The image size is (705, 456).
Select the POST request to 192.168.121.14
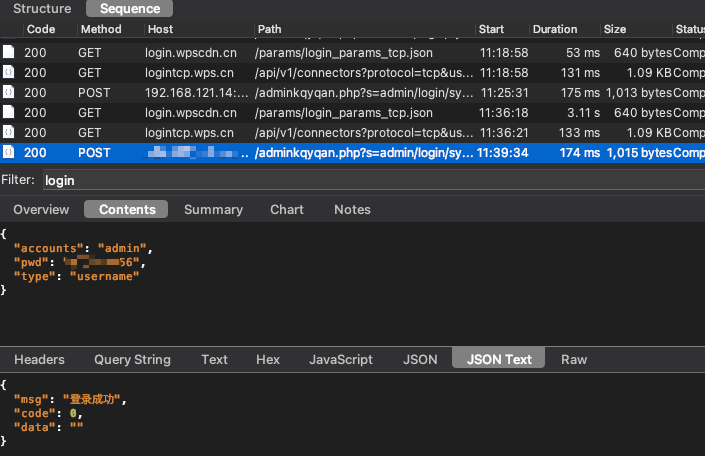coord(352,93)
